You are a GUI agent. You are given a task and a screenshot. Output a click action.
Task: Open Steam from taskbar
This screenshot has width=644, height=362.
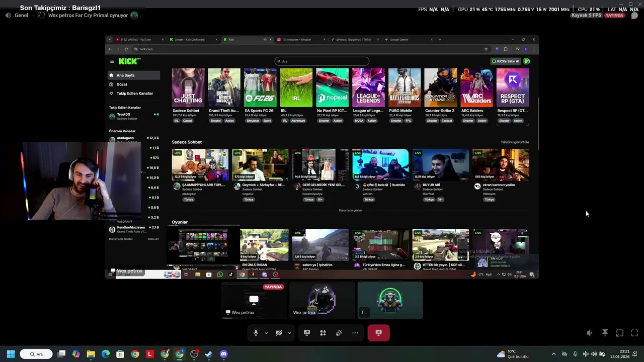click(209, 354)
